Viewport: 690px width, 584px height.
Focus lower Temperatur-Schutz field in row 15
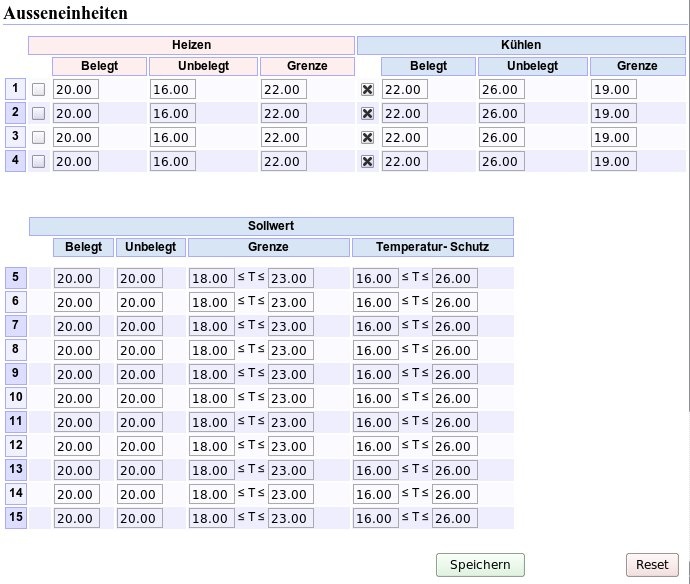375,518
